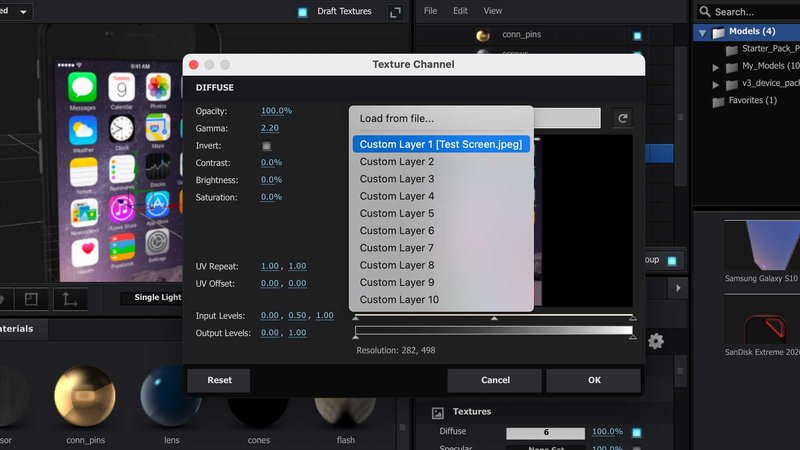This screenshot has height=450, width=800.
Task: Open the top-left viewport mode dropdown
Action: (x=16, y=11)
